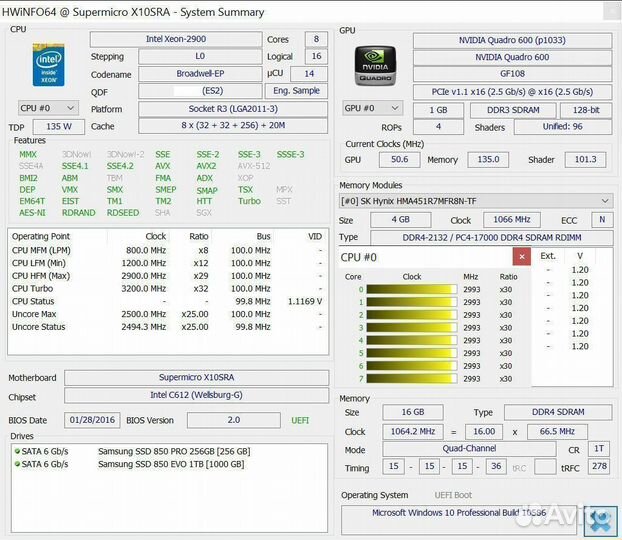Click the NVIDIA Quadro logo
This screenshot has width=622, height=540.
[375, 65]
